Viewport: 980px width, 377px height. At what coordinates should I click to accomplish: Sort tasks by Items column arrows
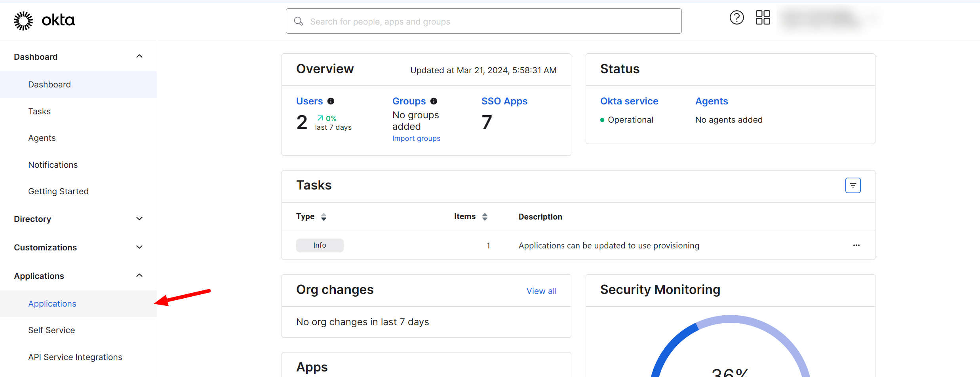(485, 217)
